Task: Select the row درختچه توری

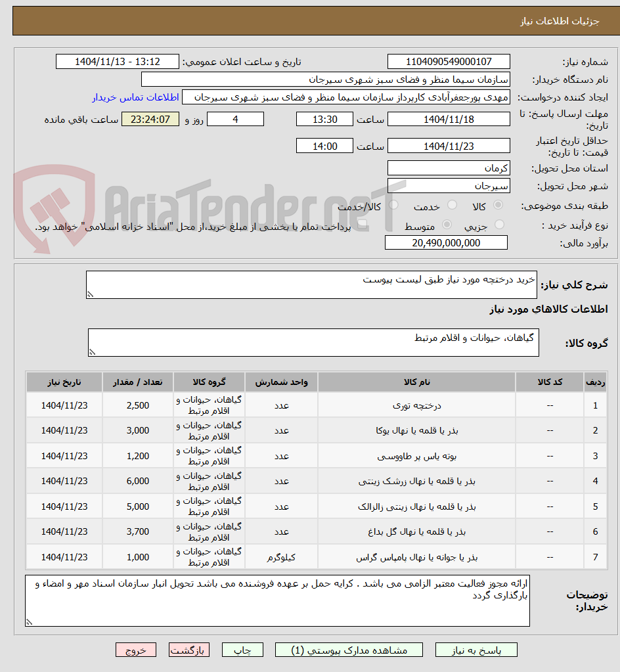Action: pos(317,405)
